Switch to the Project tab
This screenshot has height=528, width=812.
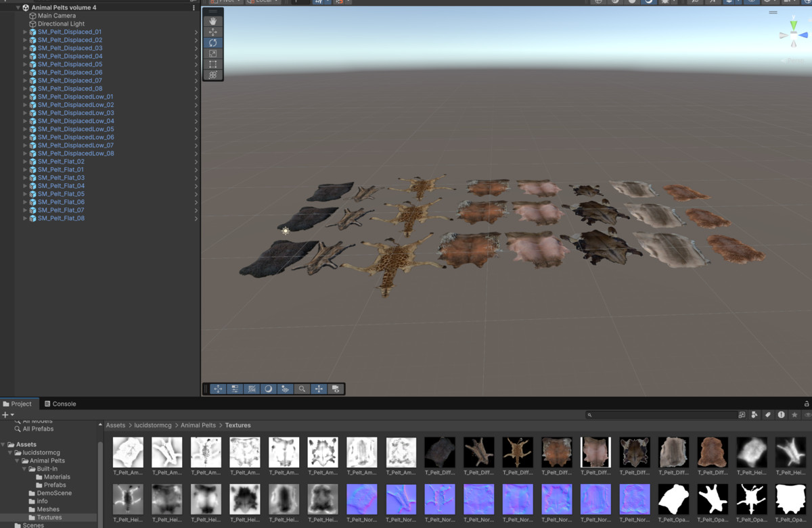tap(18, 404)
